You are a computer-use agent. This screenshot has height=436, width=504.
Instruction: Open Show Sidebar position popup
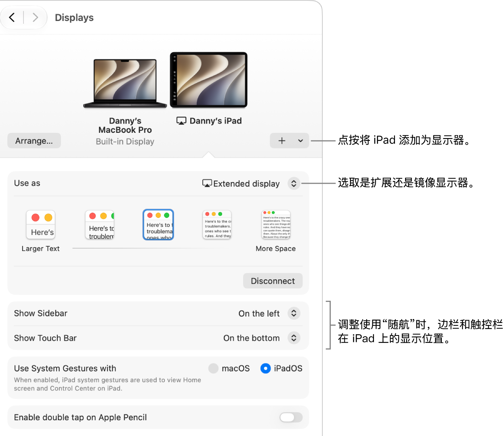[x=294, y=313]
